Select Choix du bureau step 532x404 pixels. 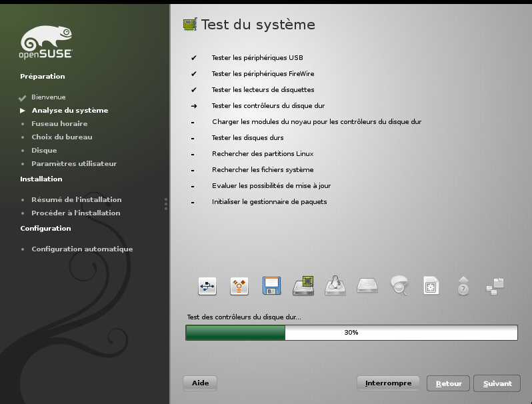pyautogui.click(x=62, y=137)
